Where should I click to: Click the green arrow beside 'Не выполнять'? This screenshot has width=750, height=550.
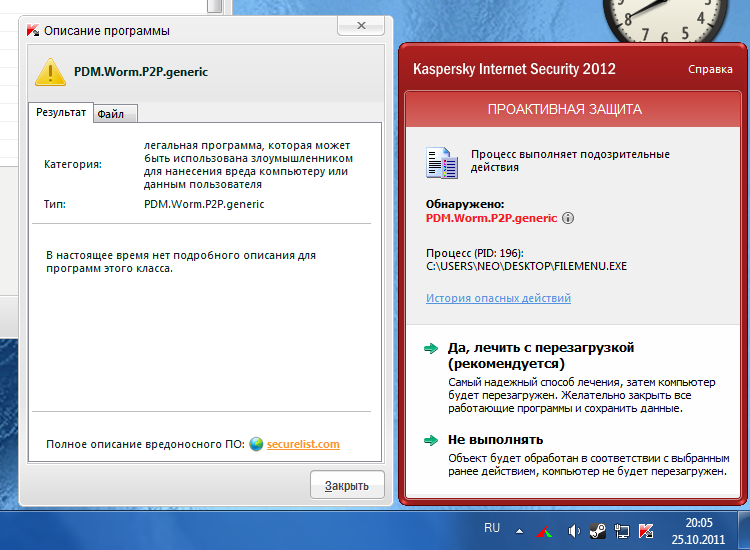point(431,440)
